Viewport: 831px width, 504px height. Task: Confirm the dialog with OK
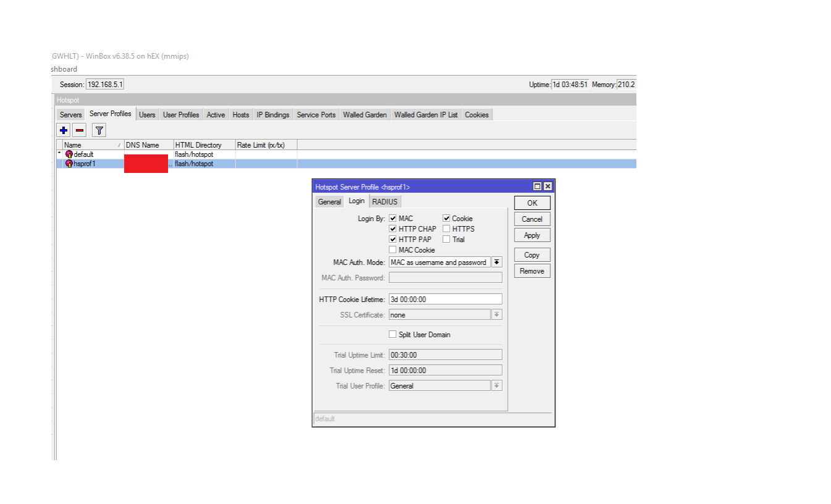(532, 203)
